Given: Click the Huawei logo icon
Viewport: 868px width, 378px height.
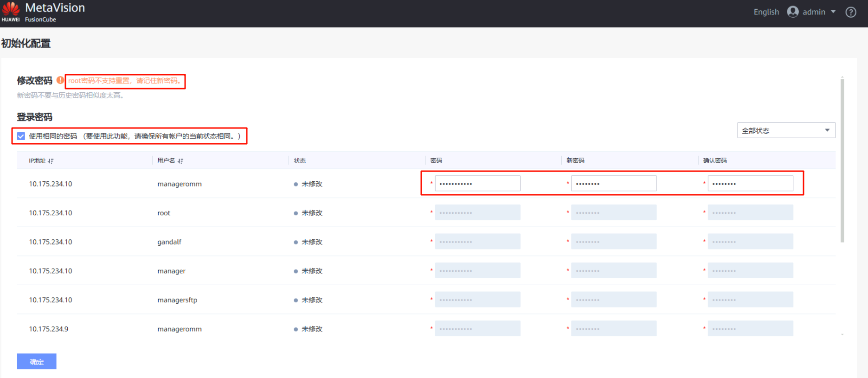Looking at the screenshot, I should click(11, 9).
